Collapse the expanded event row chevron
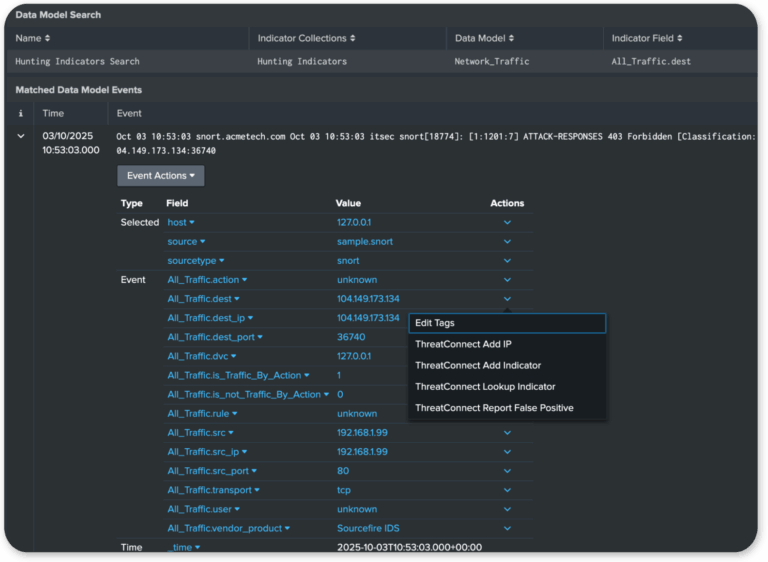Screen dimensions: 768x562 (22, 136)
